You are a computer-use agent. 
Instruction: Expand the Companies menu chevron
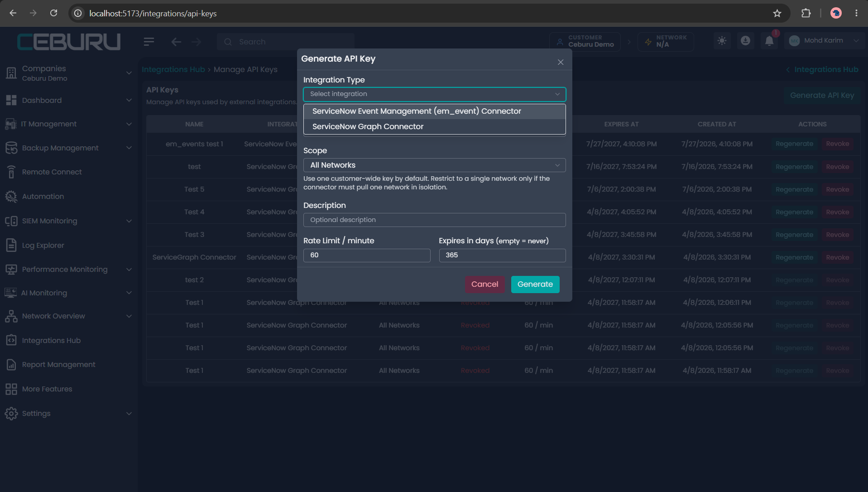click(x=129, y=73)
